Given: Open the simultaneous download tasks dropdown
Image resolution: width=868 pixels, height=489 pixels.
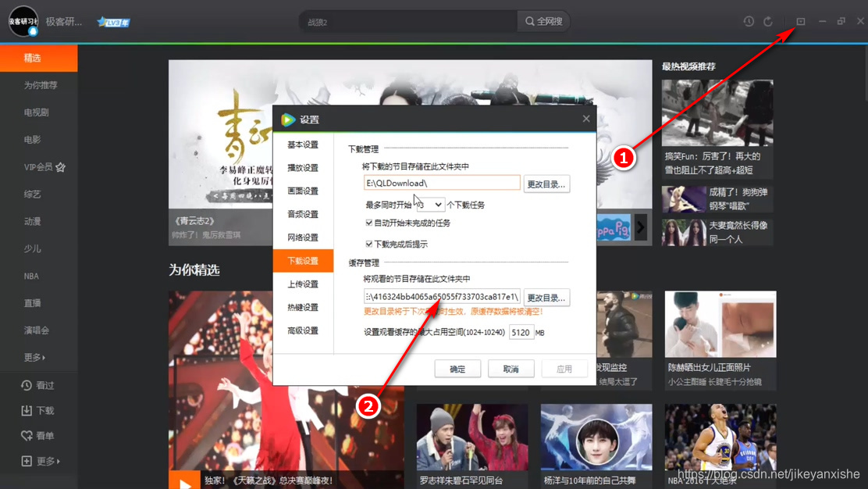Looking at the screenshot, I should coord(430,205).
